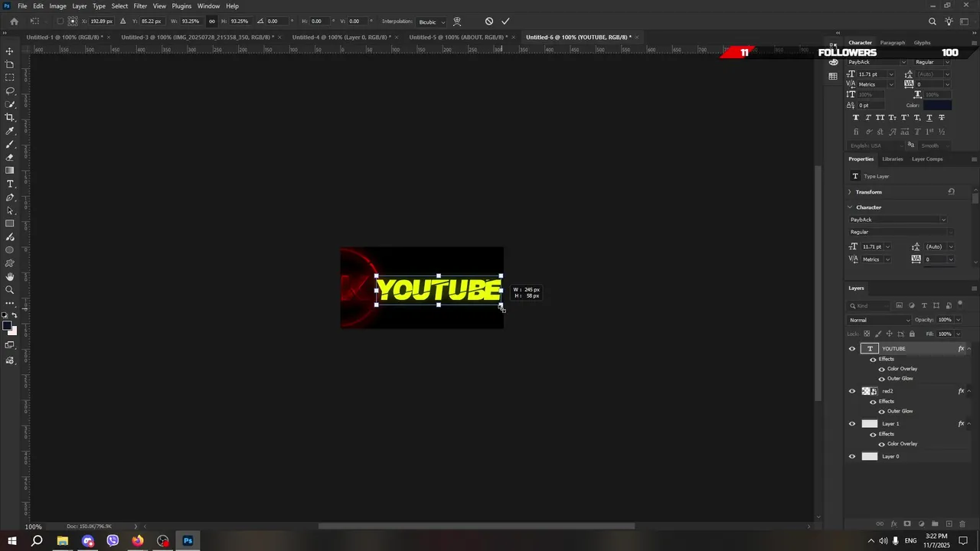Select the Lasso tool

[10, 90]
